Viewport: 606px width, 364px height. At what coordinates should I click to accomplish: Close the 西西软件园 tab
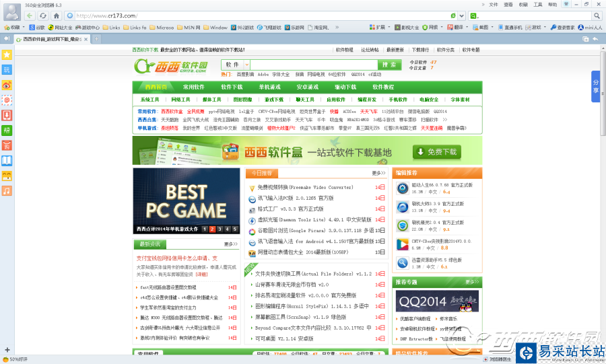click(86, 39)
